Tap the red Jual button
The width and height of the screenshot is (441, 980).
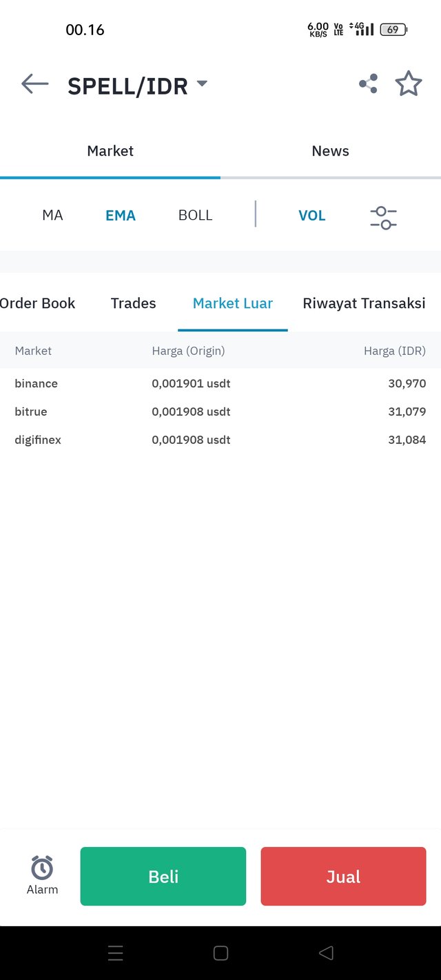click(343, 876)
